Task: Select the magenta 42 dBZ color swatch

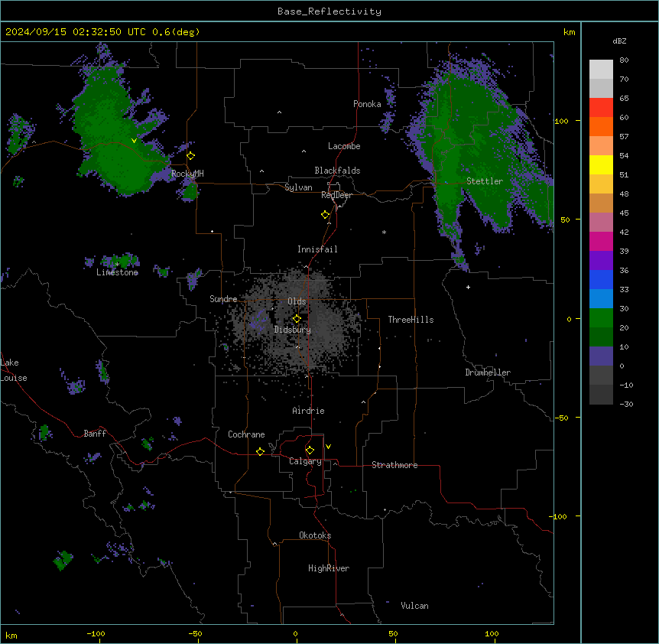Action: pyautogui.click(x=601, y=241)
